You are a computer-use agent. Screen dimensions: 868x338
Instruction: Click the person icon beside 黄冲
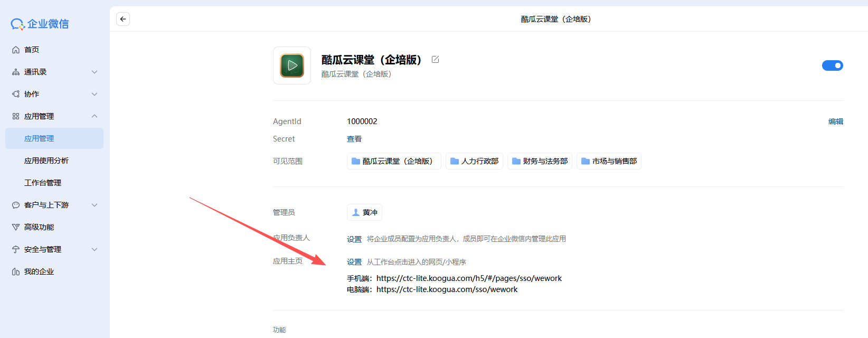356,212
